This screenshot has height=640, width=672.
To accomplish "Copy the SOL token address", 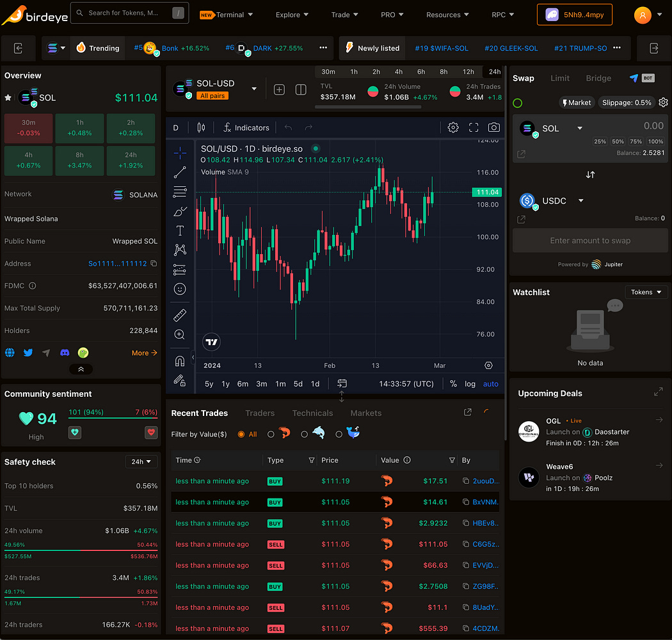I will click(154, 263).
